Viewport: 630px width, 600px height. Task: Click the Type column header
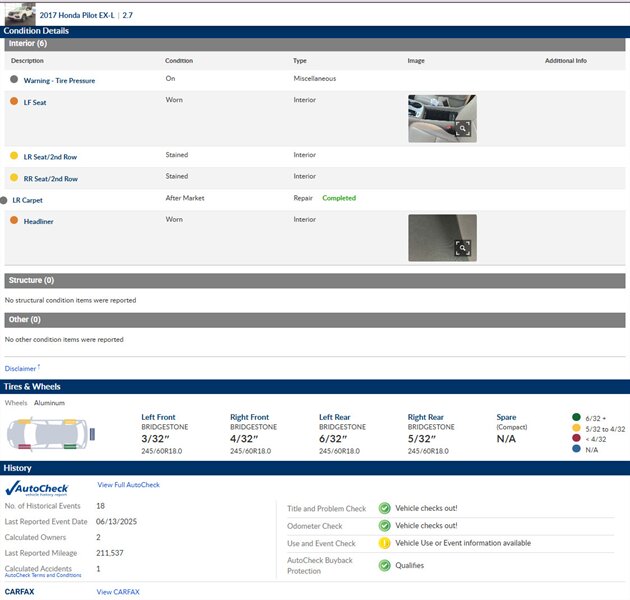click(x=300, y=61)
